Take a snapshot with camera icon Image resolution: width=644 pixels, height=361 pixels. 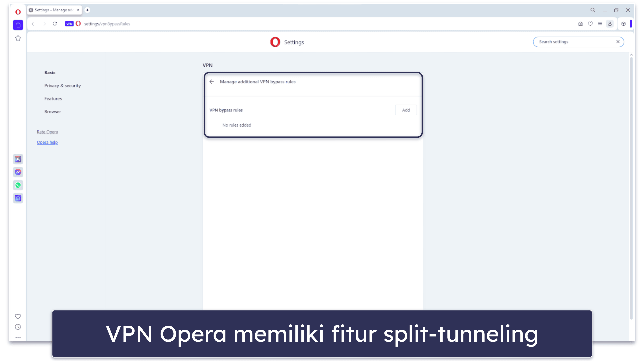[580, 24]
